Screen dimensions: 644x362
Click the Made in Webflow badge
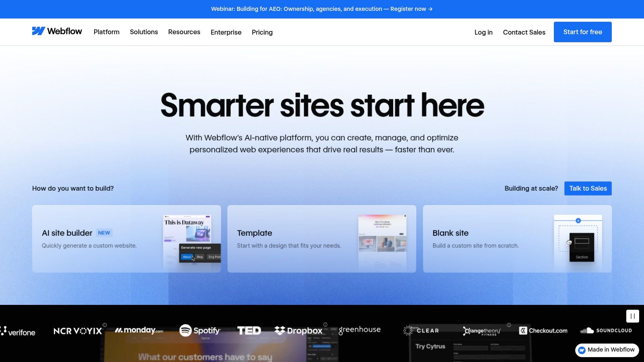tap(607, 350)
